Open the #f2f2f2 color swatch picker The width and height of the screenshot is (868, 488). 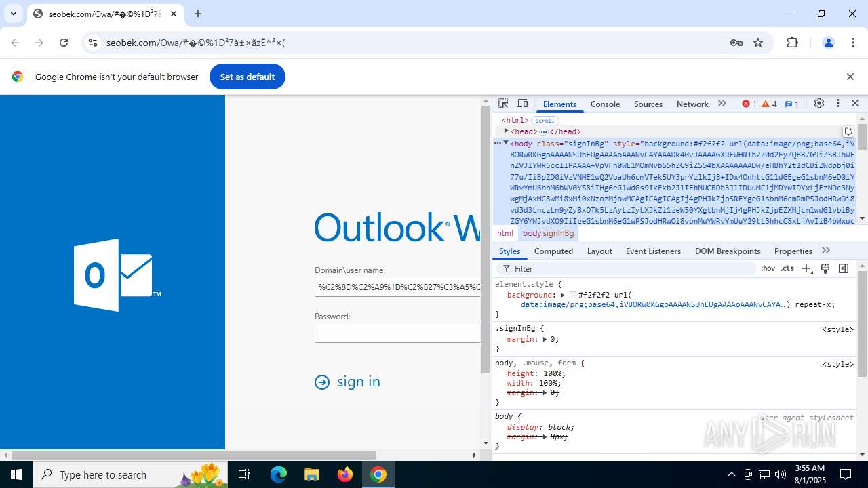tap(573, 295)
